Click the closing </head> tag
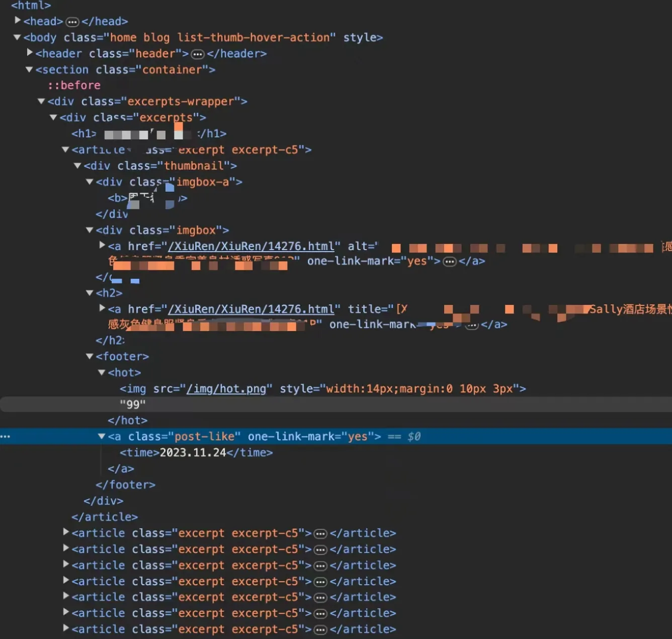 (x=105, y=21)
